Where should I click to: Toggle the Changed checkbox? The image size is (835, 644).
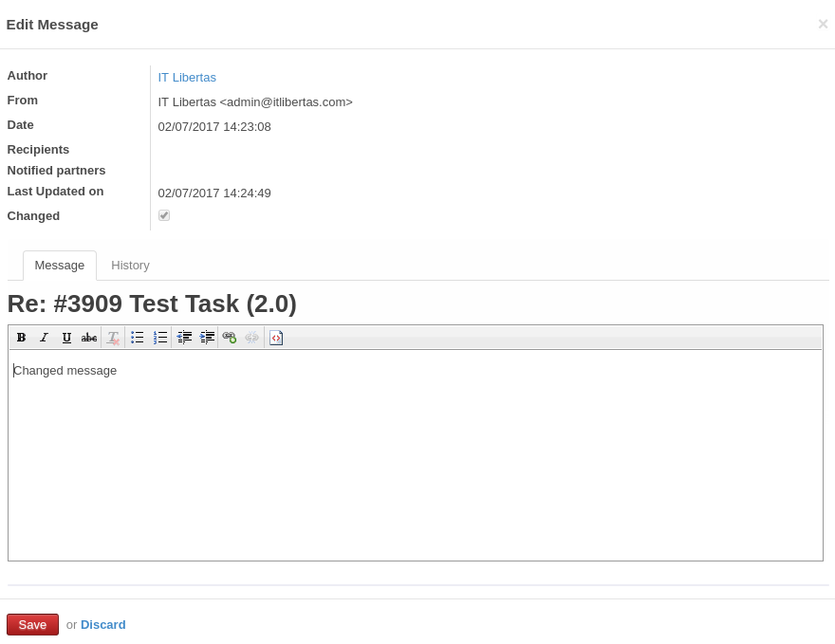164,215
